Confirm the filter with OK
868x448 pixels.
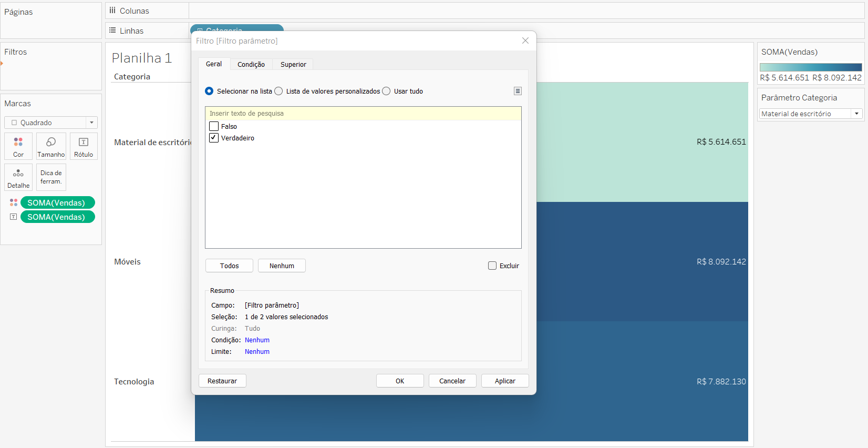(400, 381)
